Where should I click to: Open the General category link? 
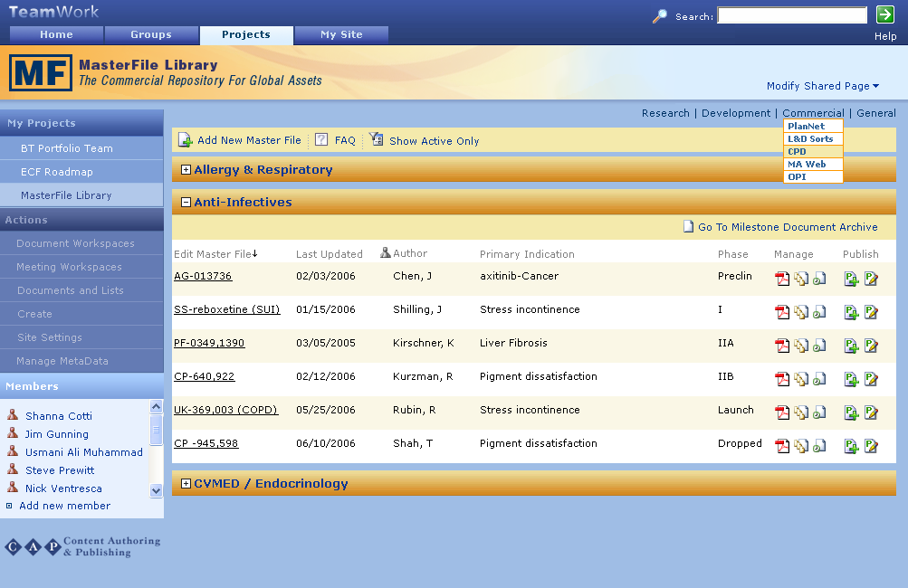click(876, 113)
